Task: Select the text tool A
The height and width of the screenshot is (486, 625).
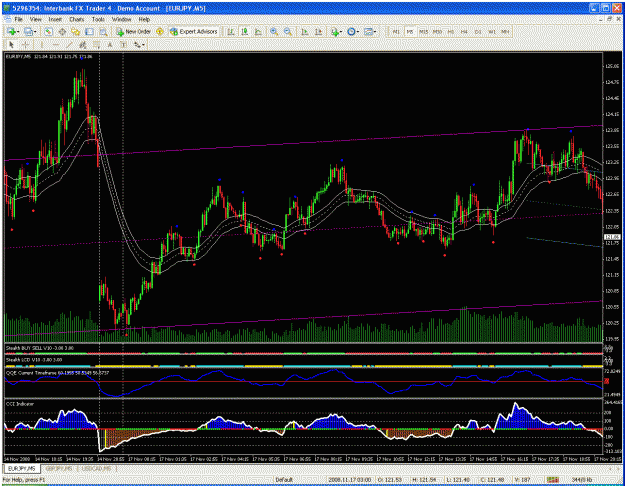Action: pyautogui.click(x=110, y=45)
